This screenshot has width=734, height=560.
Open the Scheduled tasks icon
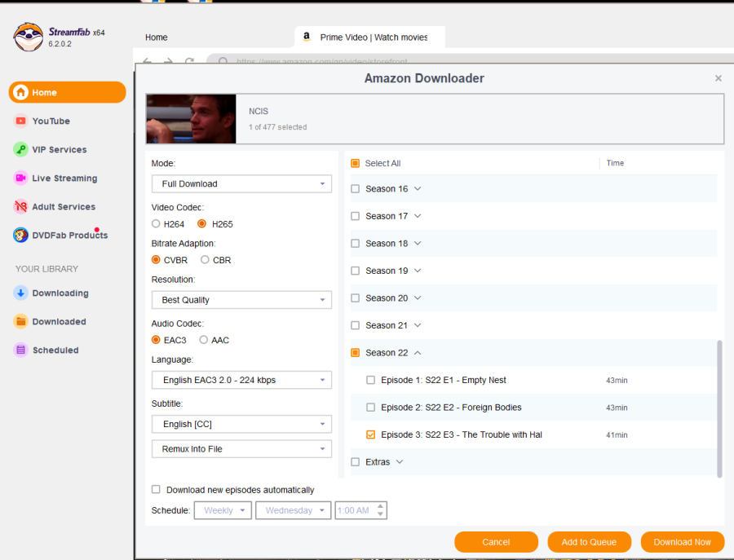click(x=20, y=351)
